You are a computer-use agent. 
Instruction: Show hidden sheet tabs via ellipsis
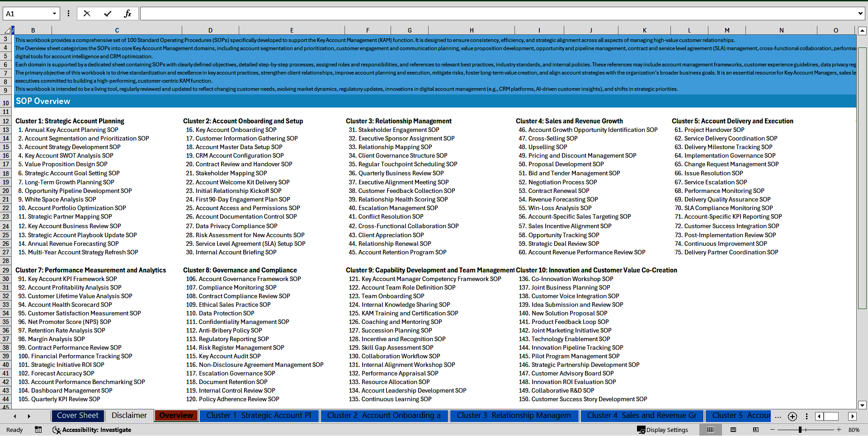(778, 416)
